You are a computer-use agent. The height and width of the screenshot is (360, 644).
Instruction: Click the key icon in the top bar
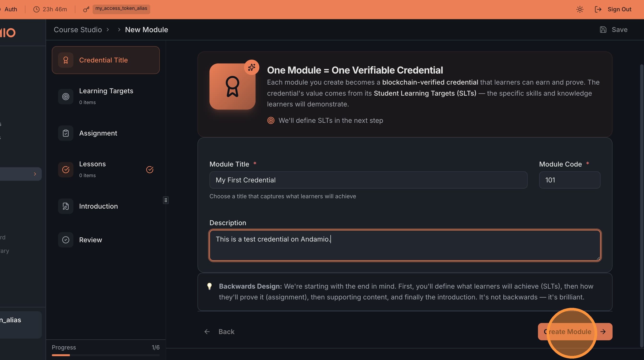click(86, 9)
